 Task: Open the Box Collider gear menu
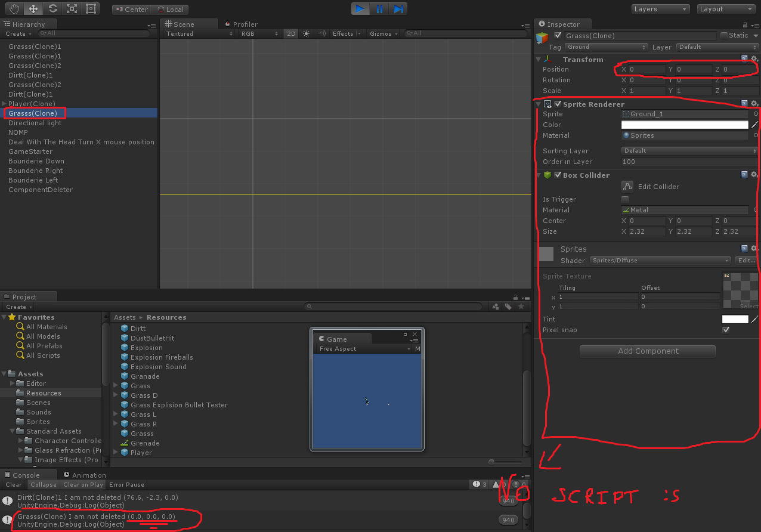point(754,175)
